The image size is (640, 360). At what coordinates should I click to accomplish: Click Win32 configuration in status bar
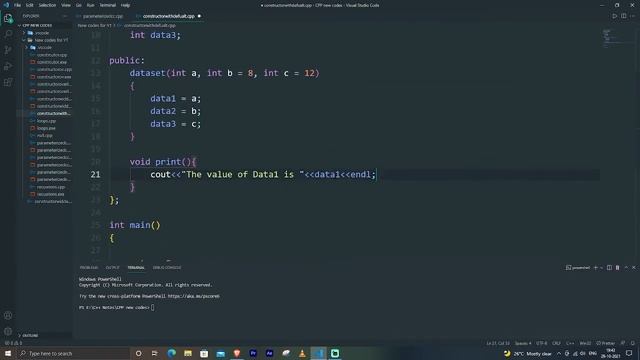click(x=585, y=343)
